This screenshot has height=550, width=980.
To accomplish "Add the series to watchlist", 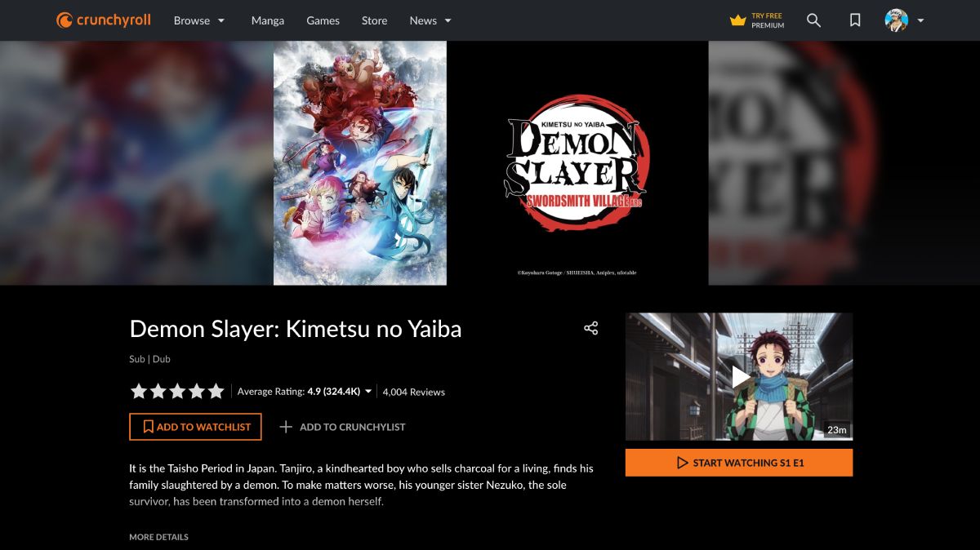I will click(x=195, y=427).
